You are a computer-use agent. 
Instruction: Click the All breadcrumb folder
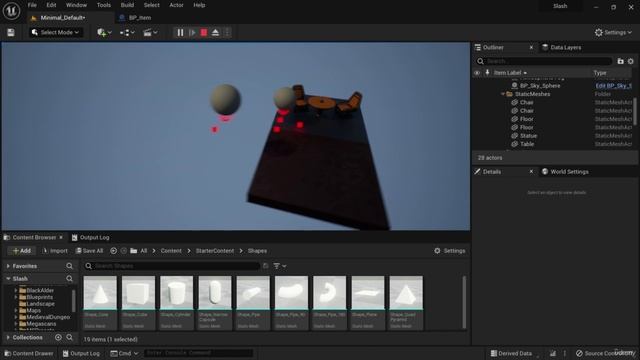144,251
